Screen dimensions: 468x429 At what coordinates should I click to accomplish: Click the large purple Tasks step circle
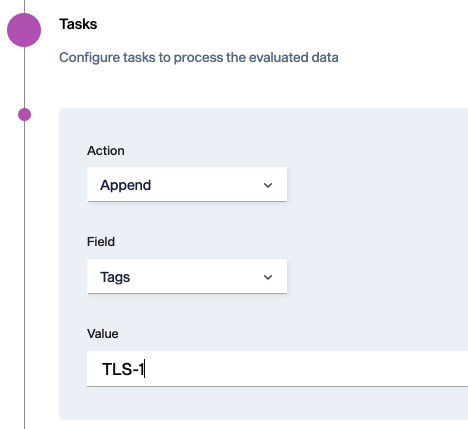(x=24, y=30)
